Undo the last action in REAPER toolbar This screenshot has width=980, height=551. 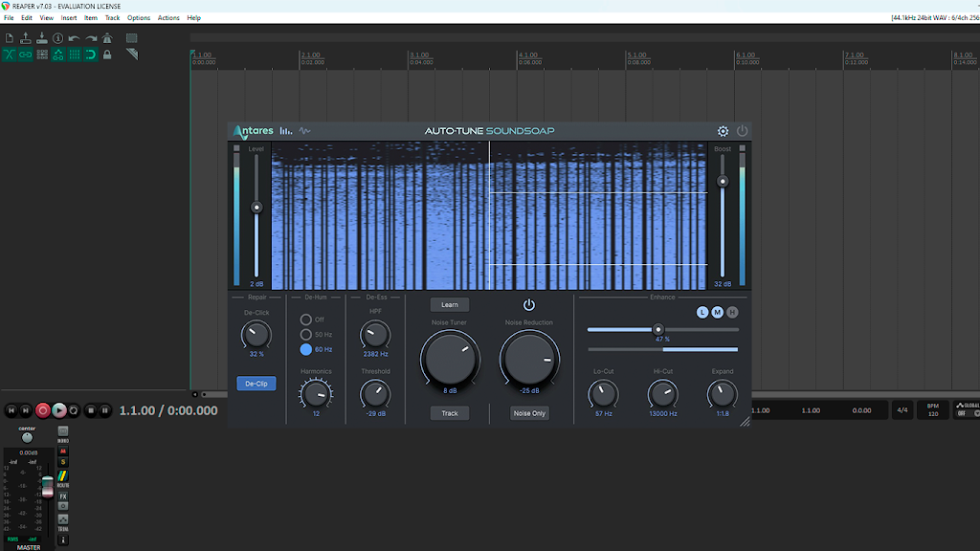coord(75,38)
